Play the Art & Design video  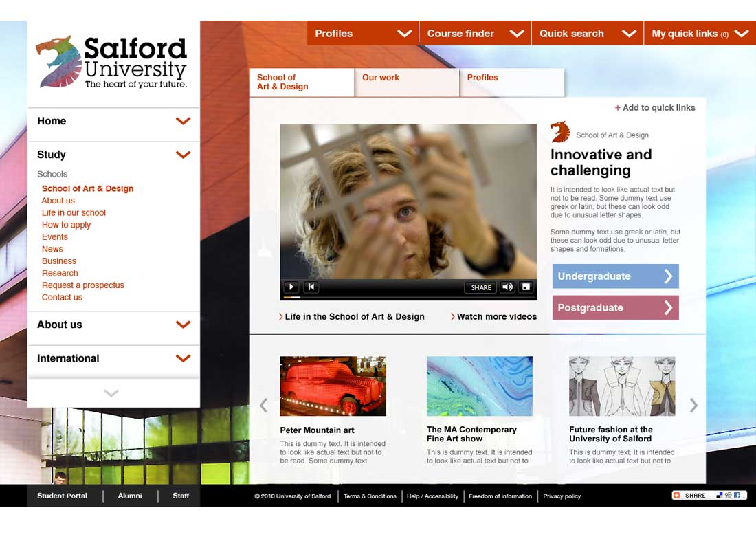[x=291, y=287]
